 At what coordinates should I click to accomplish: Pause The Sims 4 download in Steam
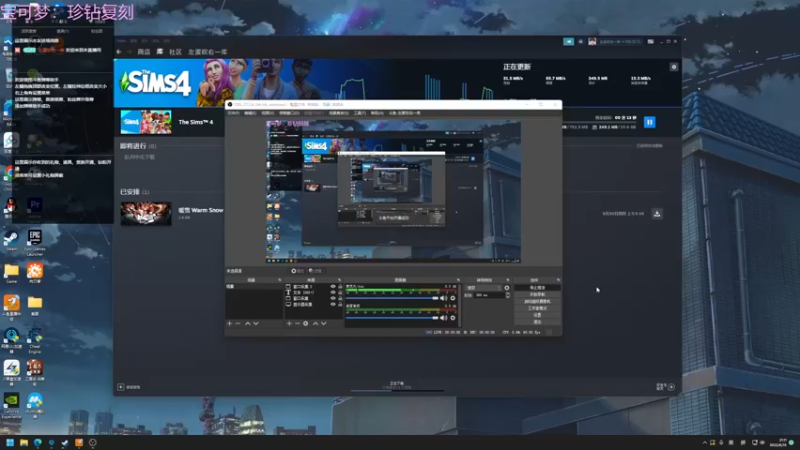point(649,122)
